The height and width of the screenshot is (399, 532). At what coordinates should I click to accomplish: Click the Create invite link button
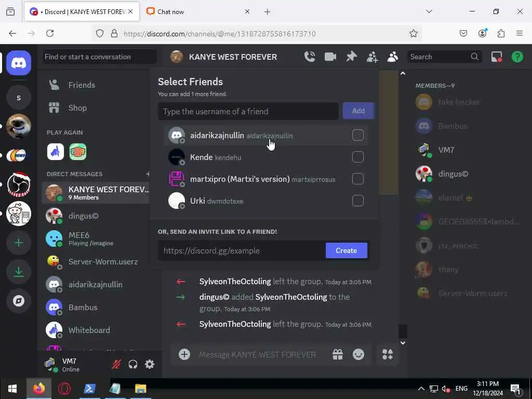coord(346,250)
